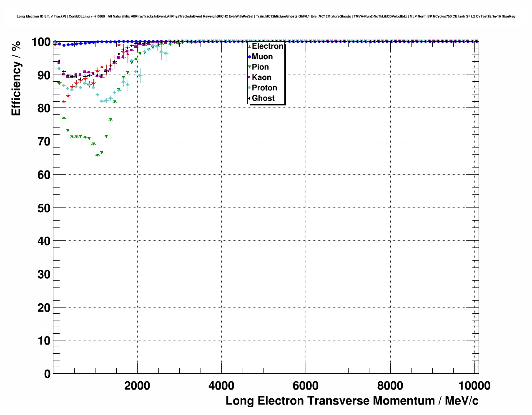Viewport: 532px width, 415px height.
Task: Click the 0 y-axis tick label
Action: click(47, 374)
